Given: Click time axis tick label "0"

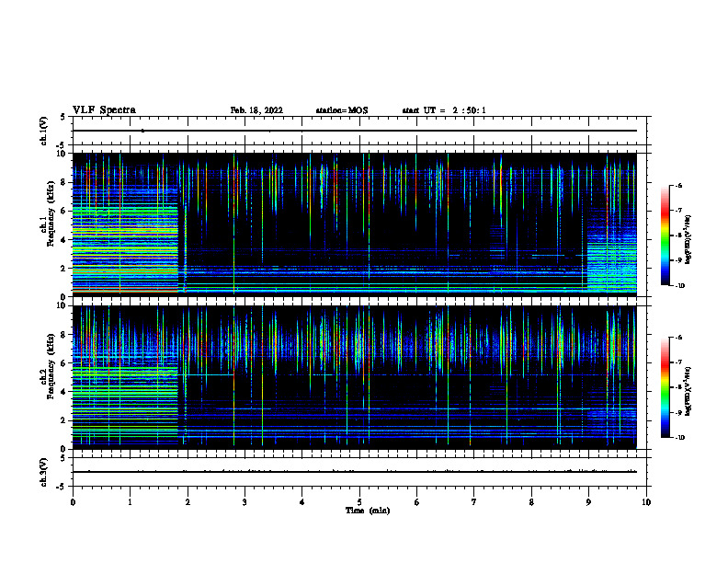Looking at the screenshot, I should pos(73,502).
